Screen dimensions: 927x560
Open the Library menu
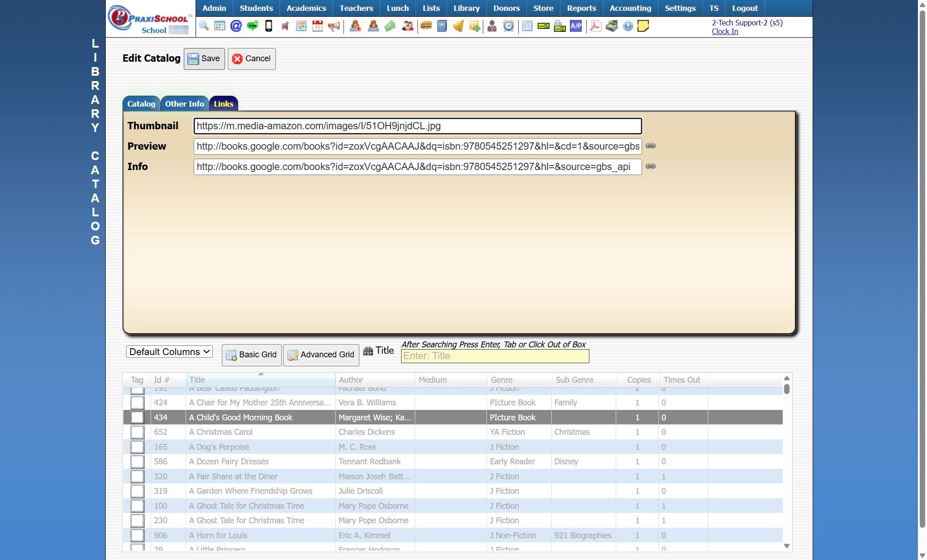(x=466, y=8)
